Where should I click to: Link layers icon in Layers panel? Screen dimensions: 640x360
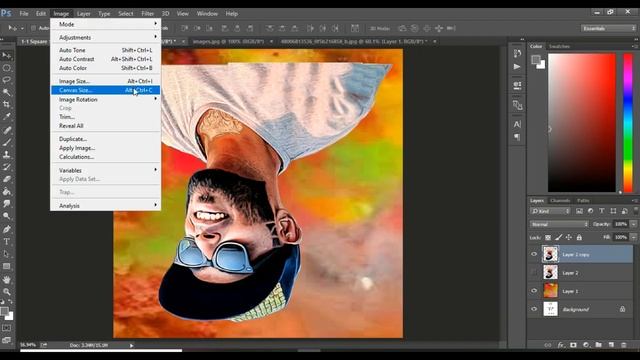click(548, 345)
